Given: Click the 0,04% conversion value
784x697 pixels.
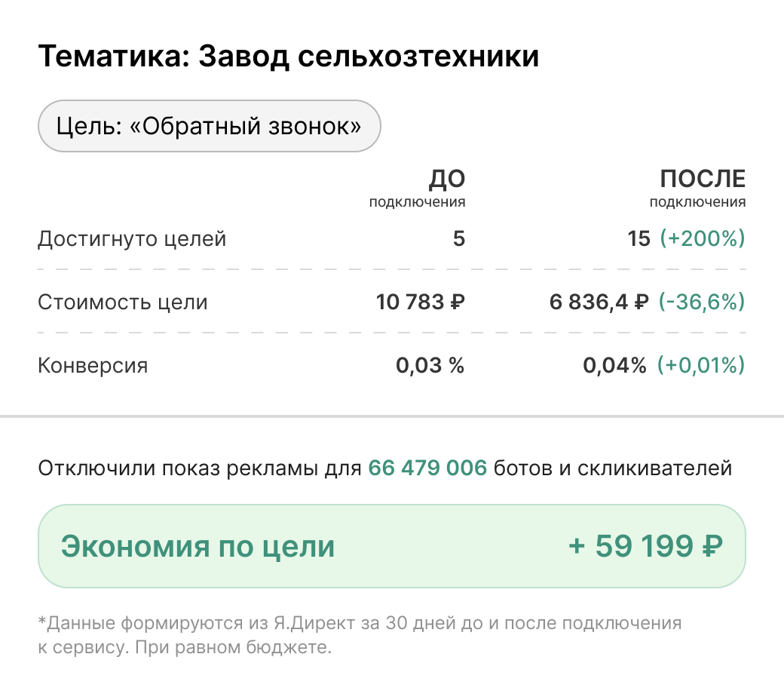Looking at the screenshot, I should coord(614,367).
